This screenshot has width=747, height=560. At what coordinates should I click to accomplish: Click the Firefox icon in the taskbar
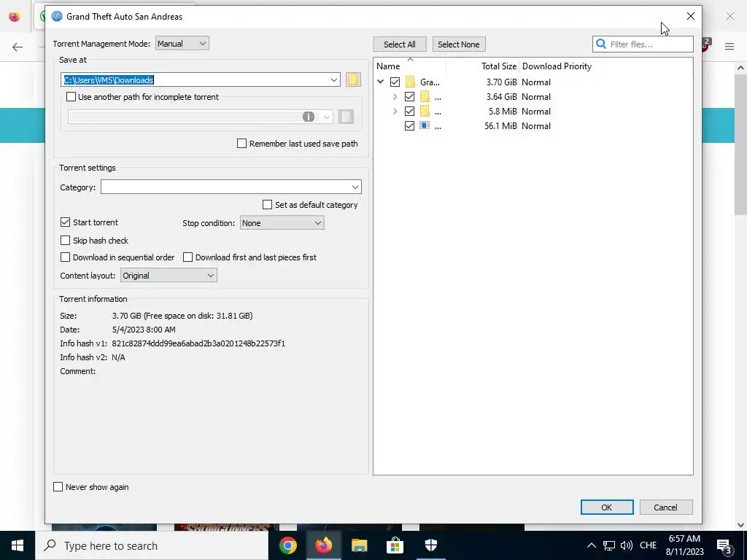tap(323, 545)
